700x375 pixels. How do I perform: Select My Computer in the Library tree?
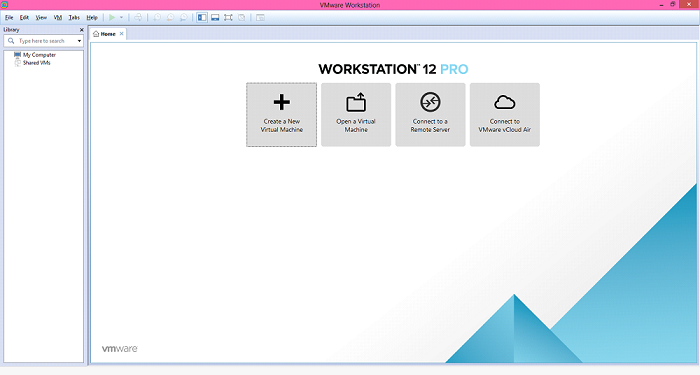[x=39, y=55]
